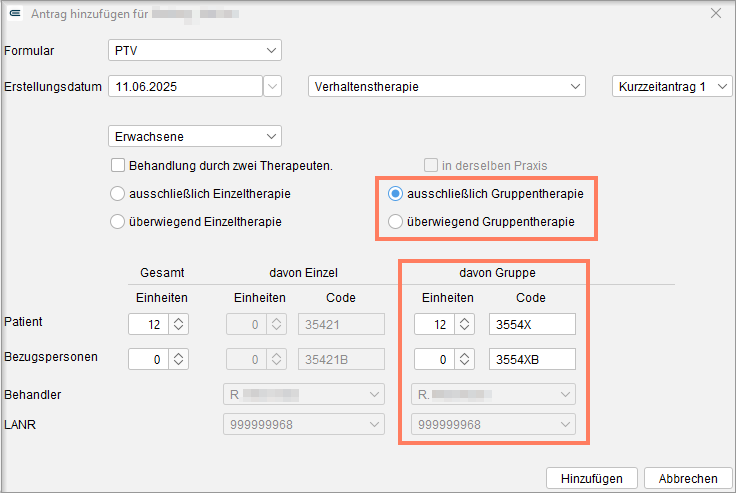
Task: Click the Patient Gruppe code field 3554X
Action: coord(532,324)
